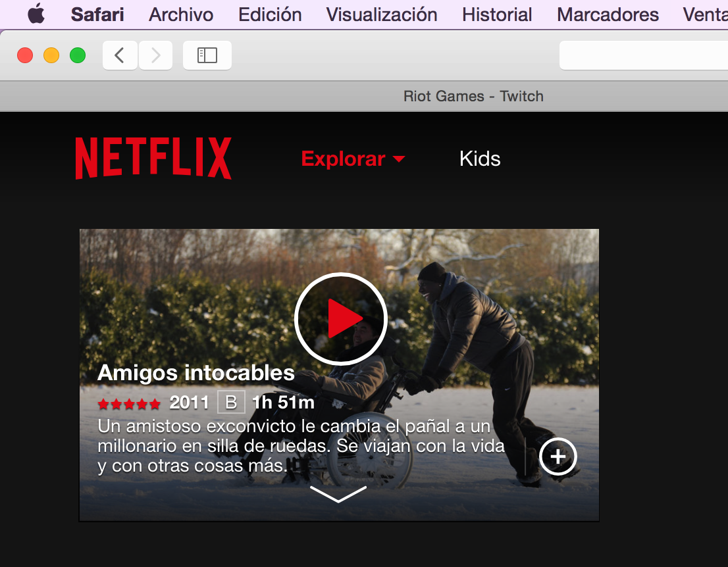Go back to the previous page
The width and height of the screenshot is (728, 567).
click(120, 55)
